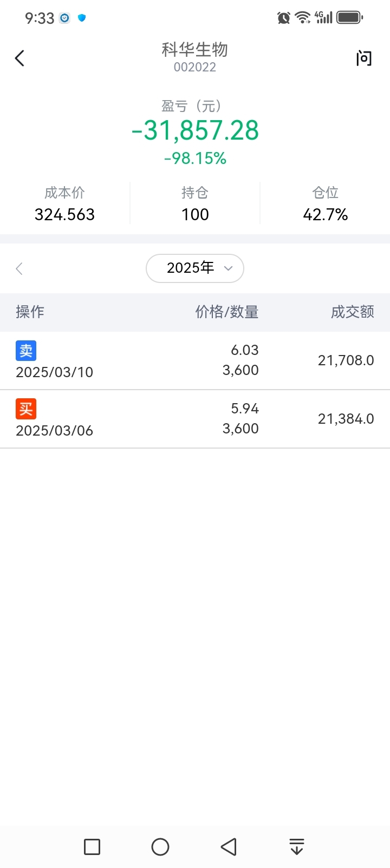Tap the 操作 column header

coord(30,312)
